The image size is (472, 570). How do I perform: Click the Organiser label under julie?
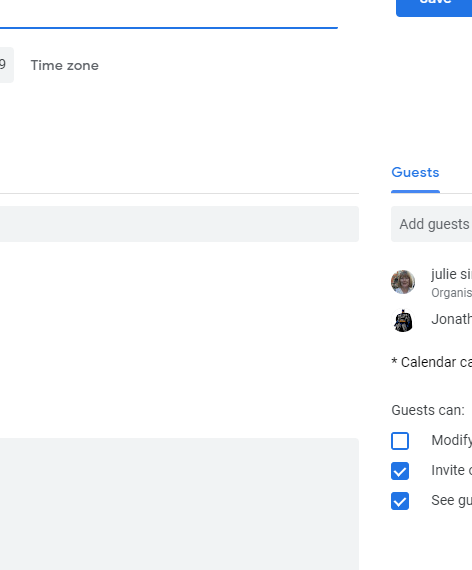click(x=451, y=293)
